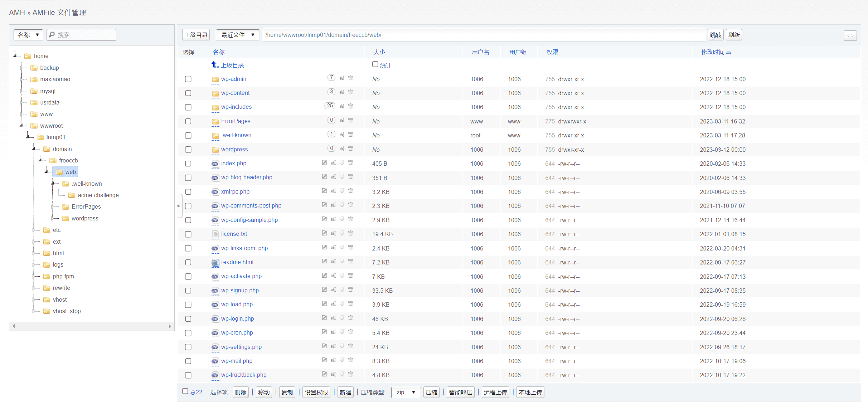
Task: Download index.php using the download arrow icon
Action: [x=342, y=163]
